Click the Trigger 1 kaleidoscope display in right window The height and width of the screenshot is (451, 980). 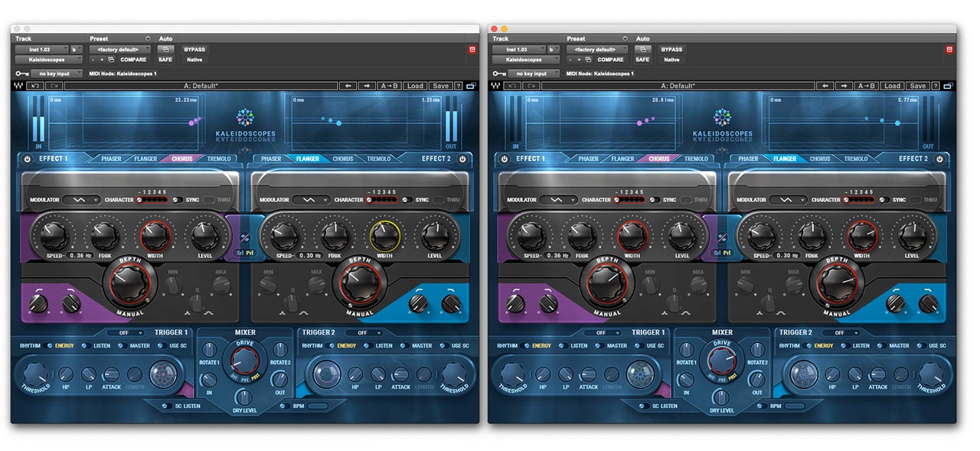pos(639,374)
